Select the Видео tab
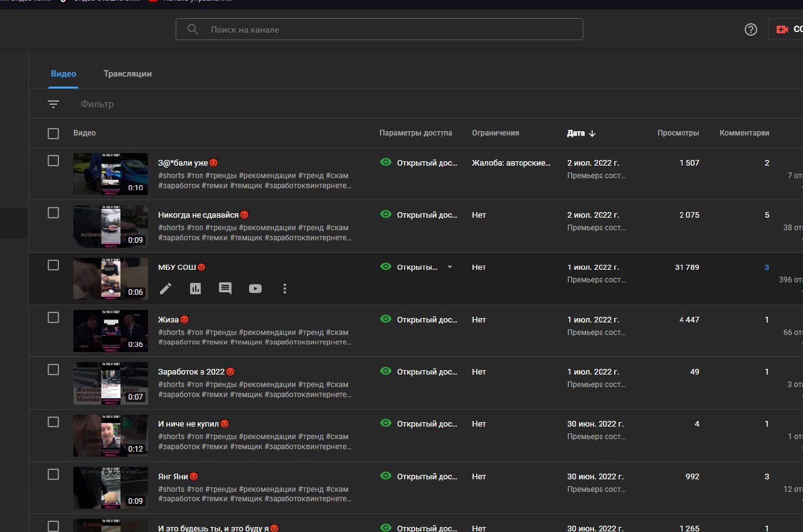Viewport: 803px width, 532px height. (63, 73)
